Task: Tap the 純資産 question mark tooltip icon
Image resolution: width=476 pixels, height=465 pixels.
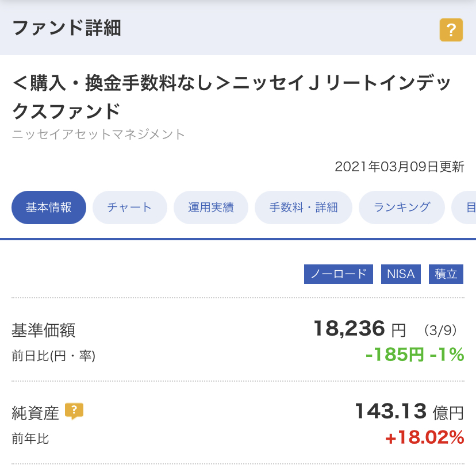Action: pos(74,412)
